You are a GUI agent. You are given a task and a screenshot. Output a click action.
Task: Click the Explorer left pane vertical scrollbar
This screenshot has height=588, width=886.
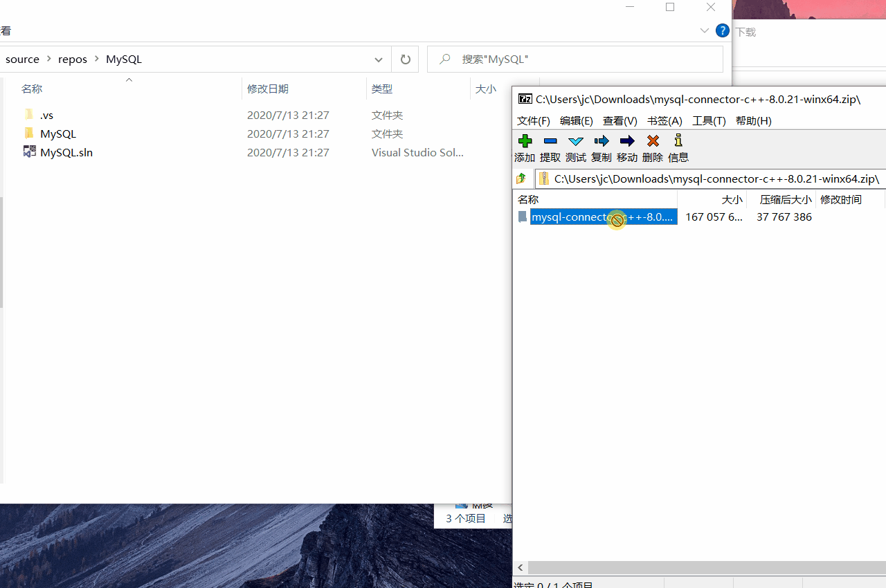pyautogui.click(x=1, y=252)
